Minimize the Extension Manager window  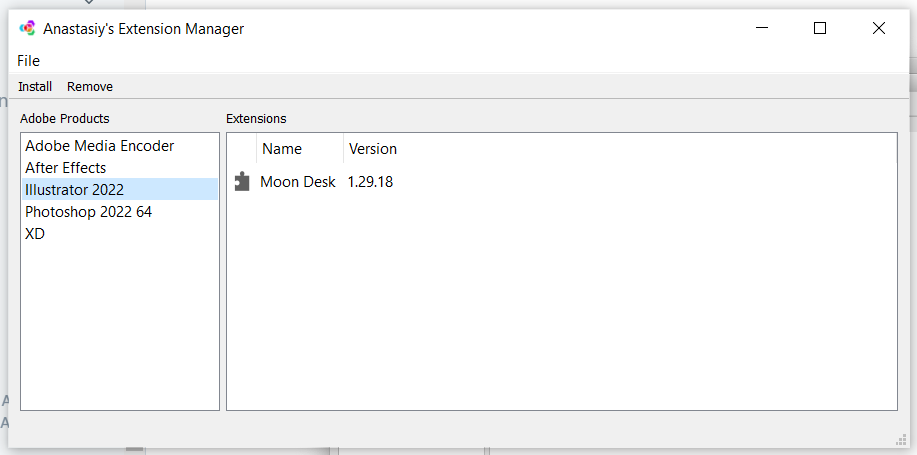[x=761, y=27]
